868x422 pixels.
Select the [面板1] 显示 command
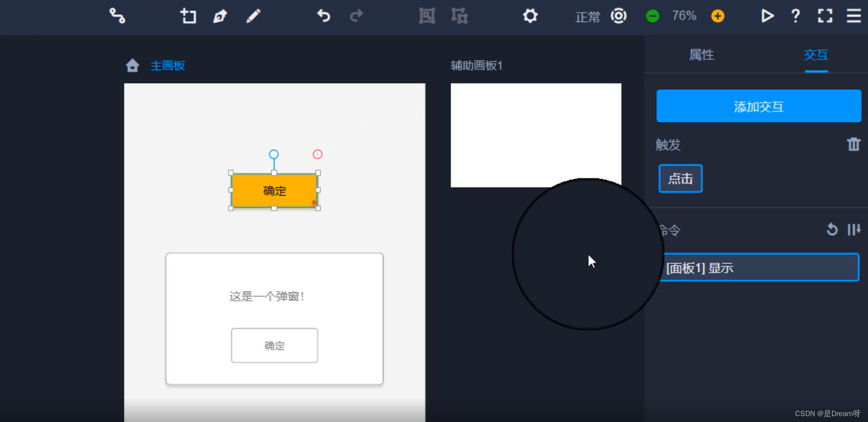pos(759,267)
